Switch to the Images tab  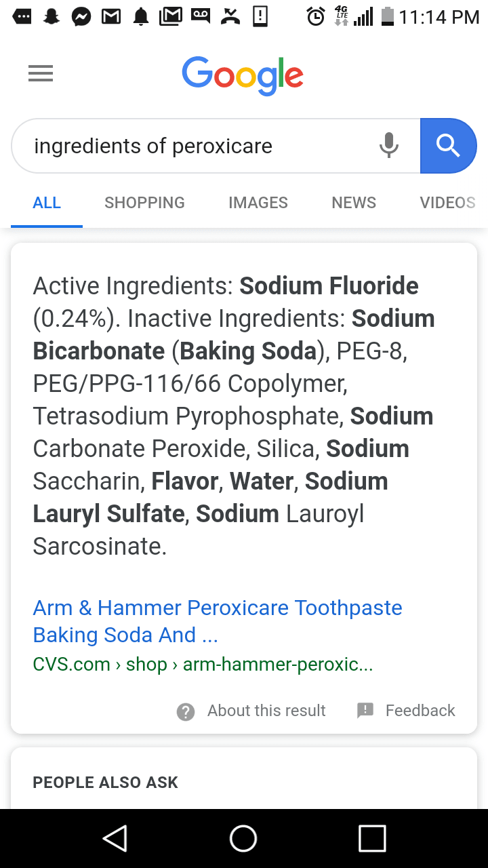[x=258, y=203]
